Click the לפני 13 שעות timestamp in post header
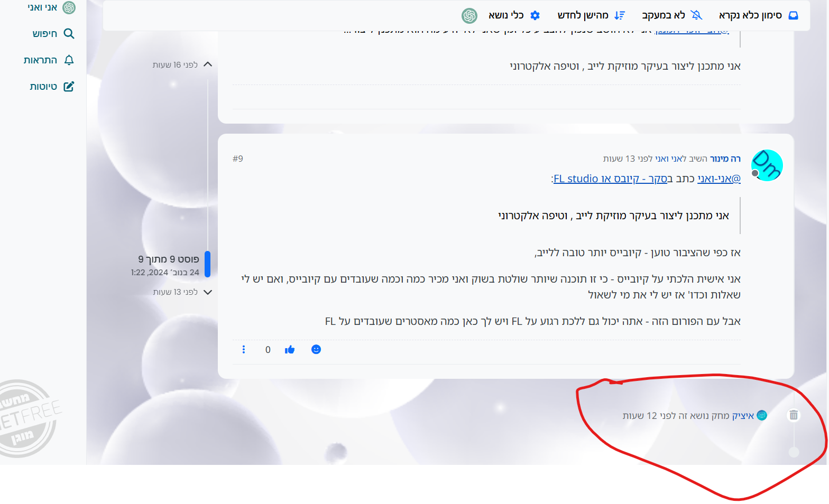The height and width of the screenshot is (504, 829). (628, 158)
